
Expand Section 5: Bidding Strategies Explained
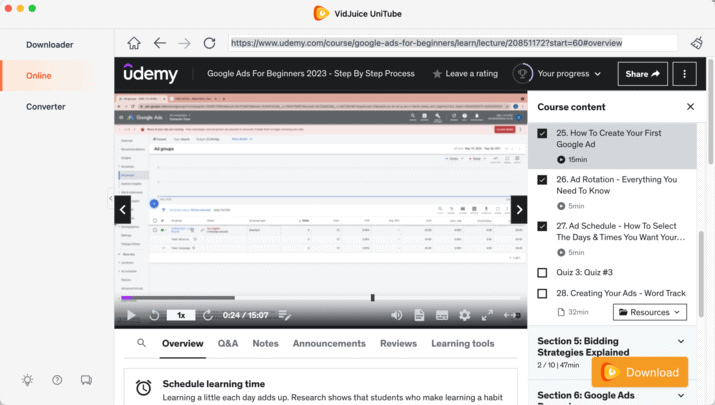[681, 341]
